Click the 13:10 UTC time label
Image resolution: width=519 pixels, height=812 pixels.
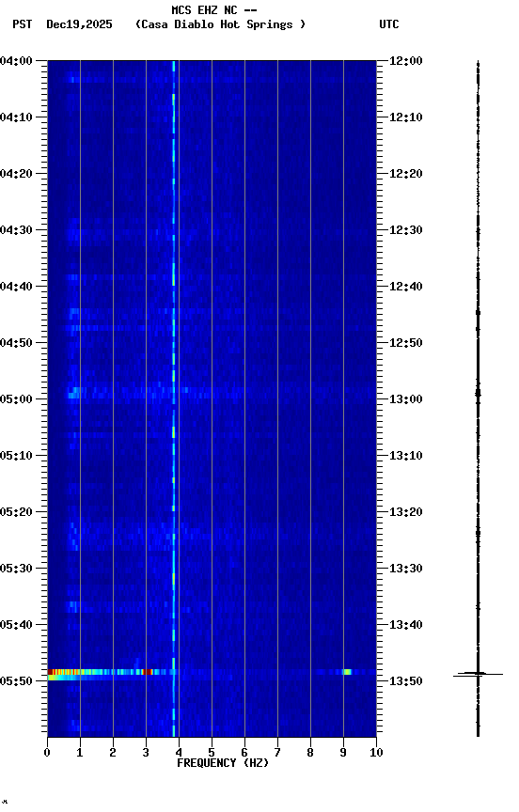coord(406,456)
